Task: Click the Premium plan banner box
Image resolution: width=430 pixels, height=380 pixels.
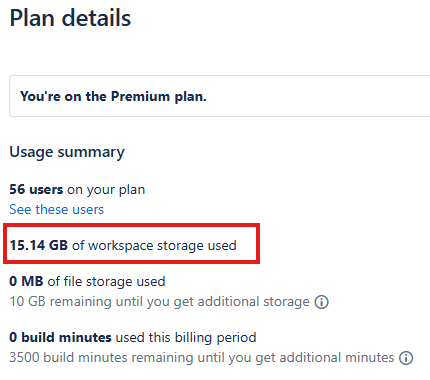Action: click(219, 96)
